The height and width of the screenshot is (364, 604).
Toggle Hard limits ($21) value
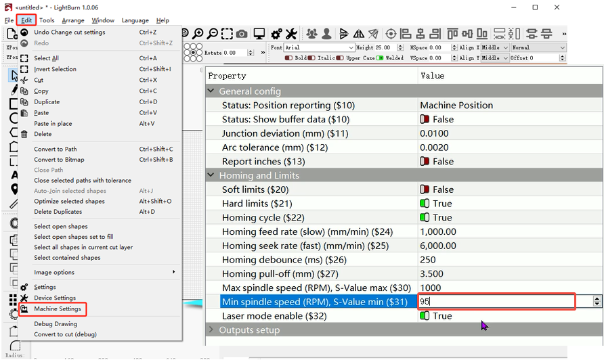[425, 204]
